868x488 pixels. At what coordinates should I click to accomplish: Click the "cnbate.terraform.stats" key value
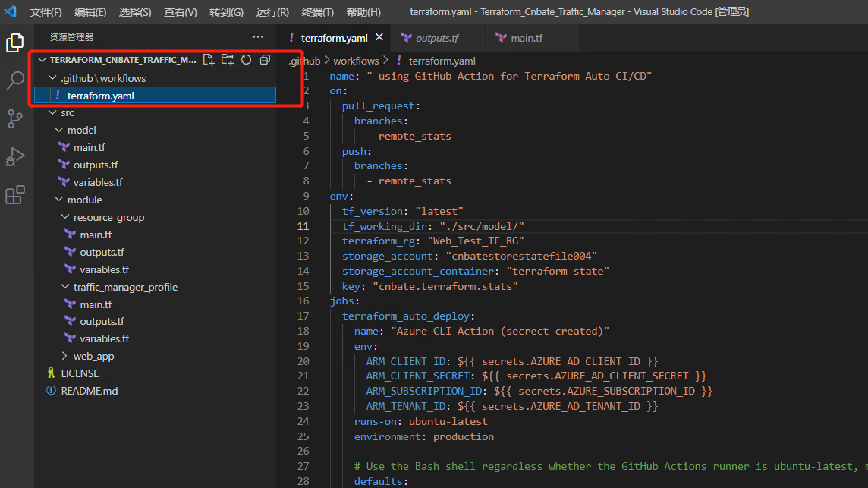(445, 286)
